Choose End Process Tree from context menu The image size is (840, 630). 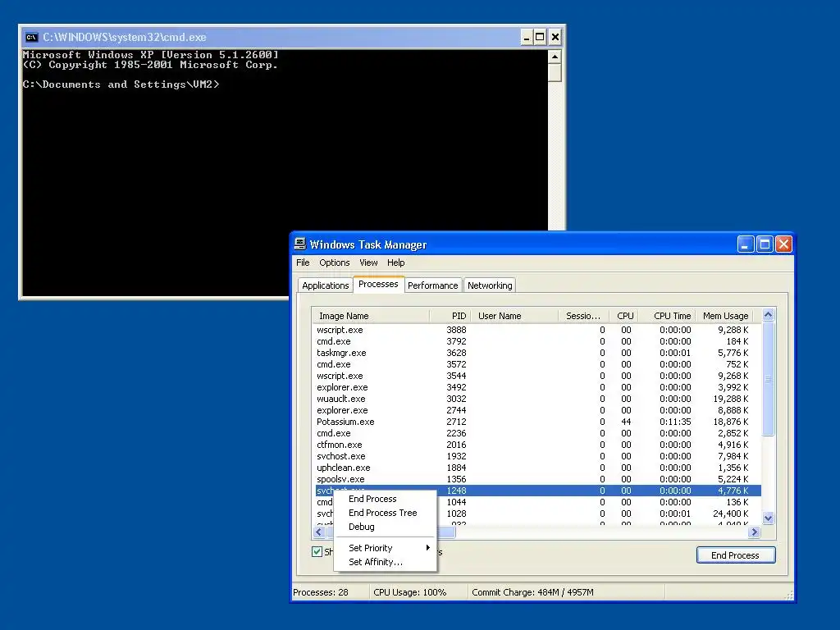(385, 513)
